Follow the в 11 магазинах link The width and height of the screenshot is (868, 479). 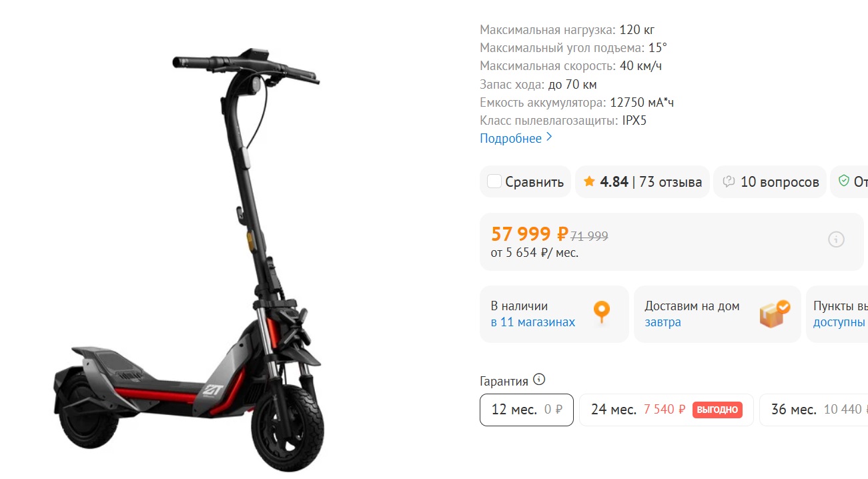[x=533, y=322]
